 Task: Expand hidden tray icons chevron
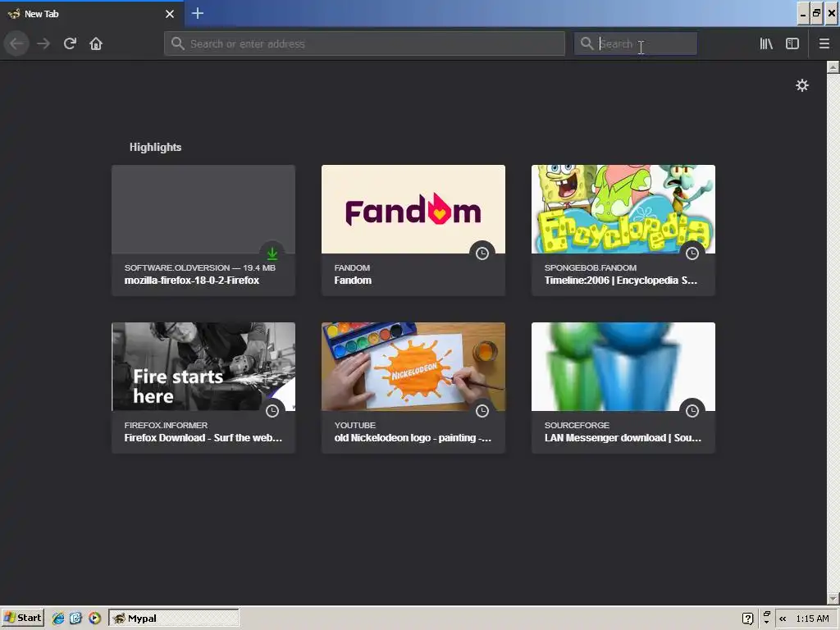pos(783,619)
